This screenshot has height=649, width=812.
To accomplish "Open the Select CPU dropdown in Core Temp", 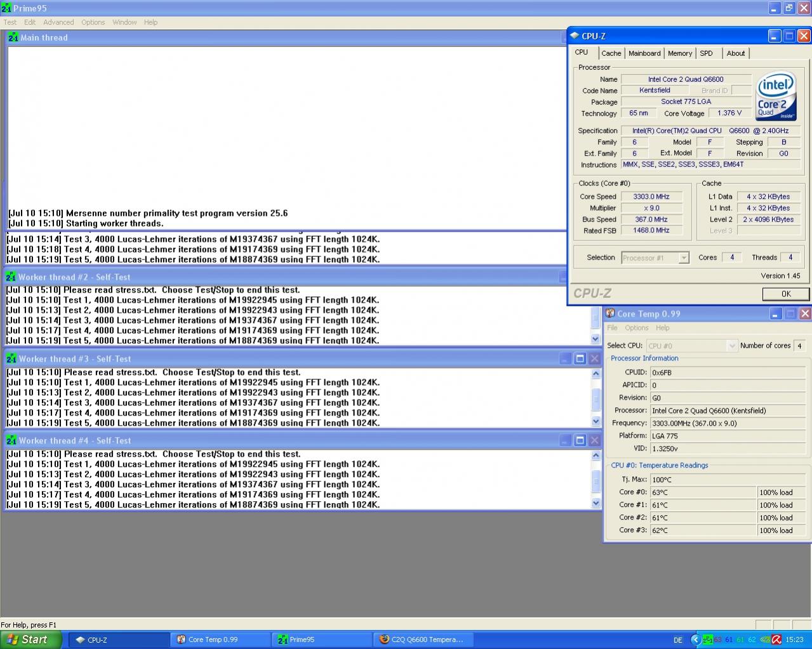I will 731,346.
